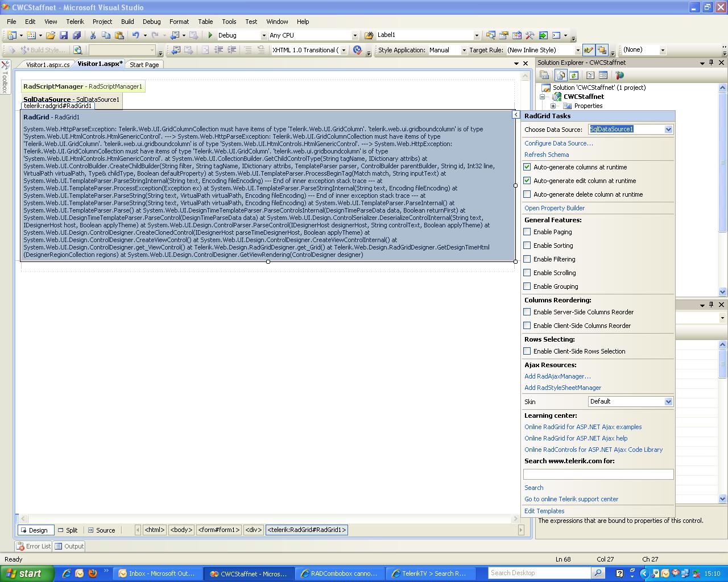Click the New Project toolbar icon
This screenshot has height=582, width=728.
pos(11,35)
